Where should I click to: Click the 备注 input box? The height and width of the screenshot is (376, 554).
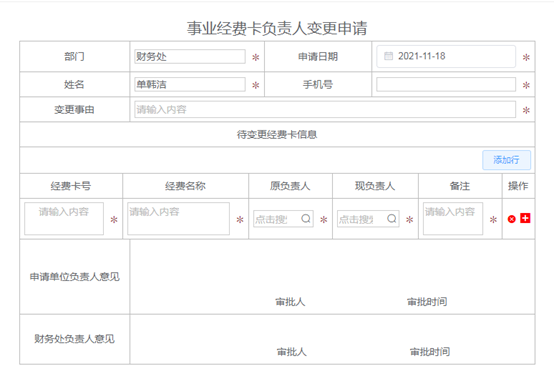click(453, 218)
